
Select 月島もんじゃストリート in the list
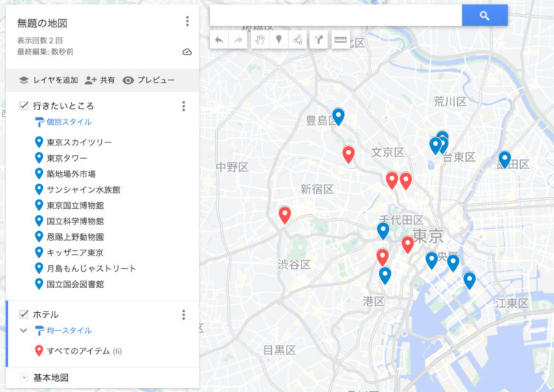coord(86,269)
